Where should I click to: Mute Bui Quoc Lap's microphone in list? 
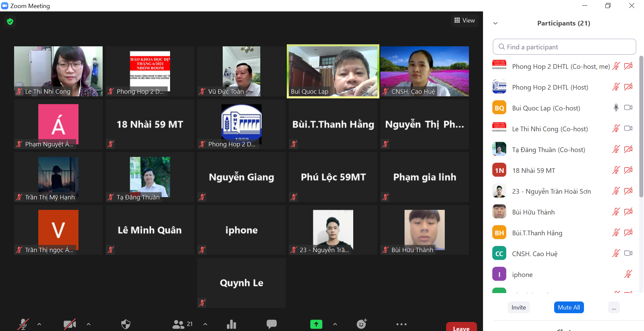(616, 108)
